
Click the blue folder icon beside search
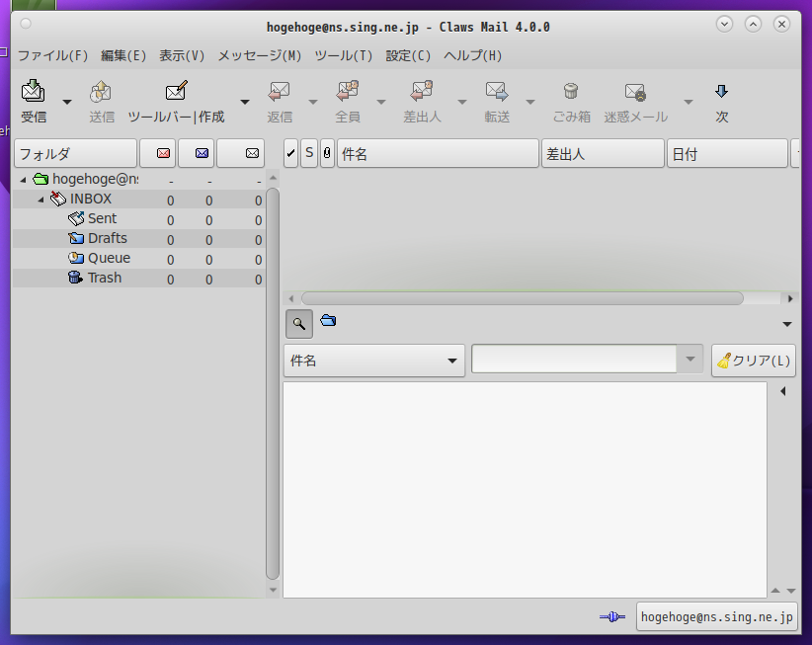pyautogui.click(x=328, y=321)
